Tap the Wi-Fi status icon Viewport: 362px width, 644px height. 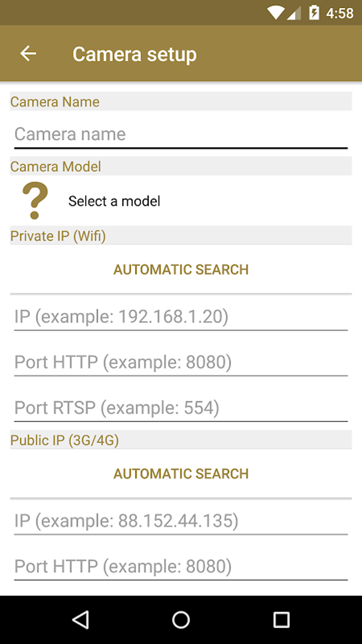click(x=275, y=13)
